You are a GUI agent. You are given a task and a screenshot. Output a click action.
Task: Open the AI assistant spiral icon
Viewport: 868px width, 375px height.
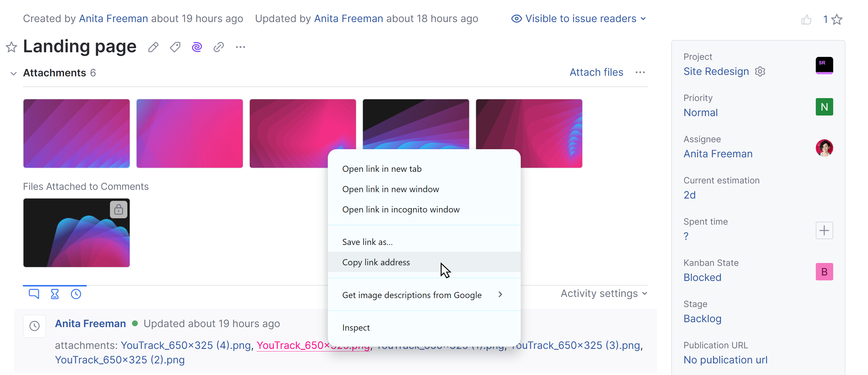tap(197, 47)
